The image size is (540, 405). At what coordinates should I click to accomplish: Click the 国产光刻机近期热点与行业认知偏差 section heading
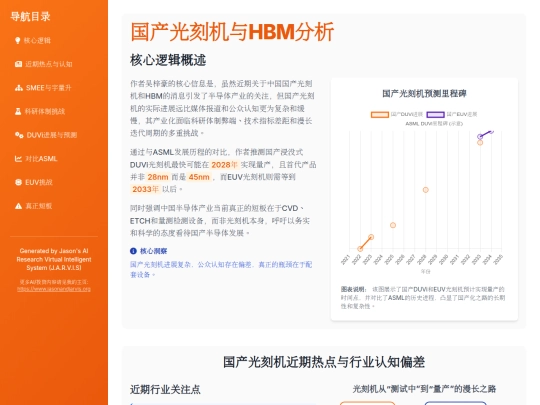[324, 362]
